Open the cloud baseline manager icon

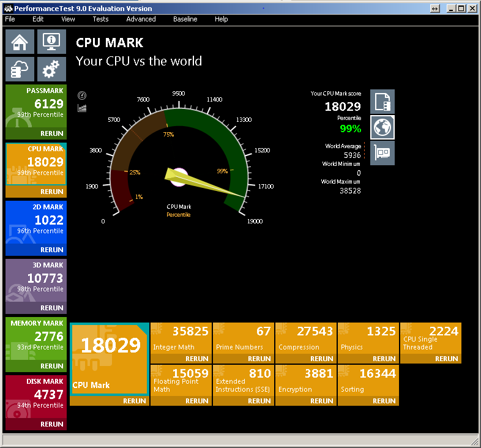tap(20, 69)
